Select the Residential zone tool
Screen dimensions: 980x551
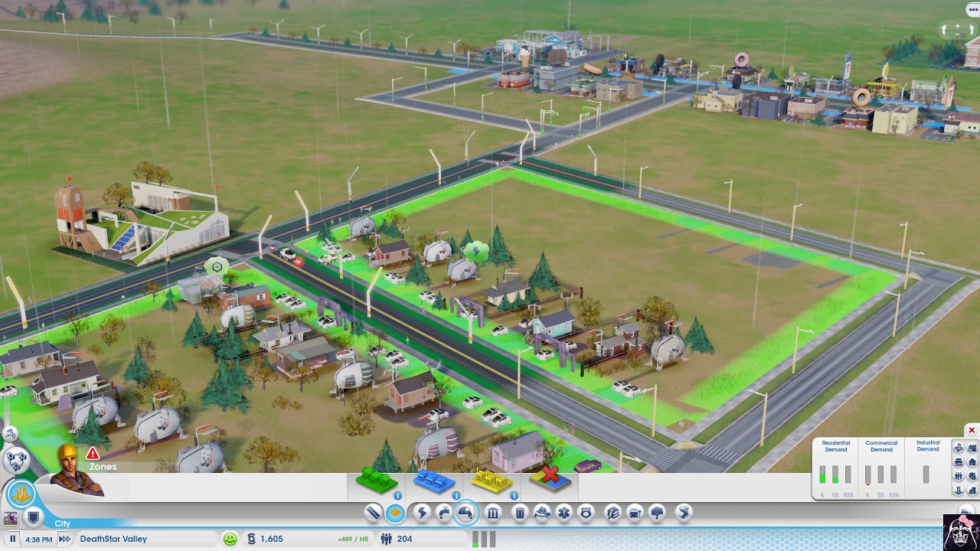[x=375, y=481]
